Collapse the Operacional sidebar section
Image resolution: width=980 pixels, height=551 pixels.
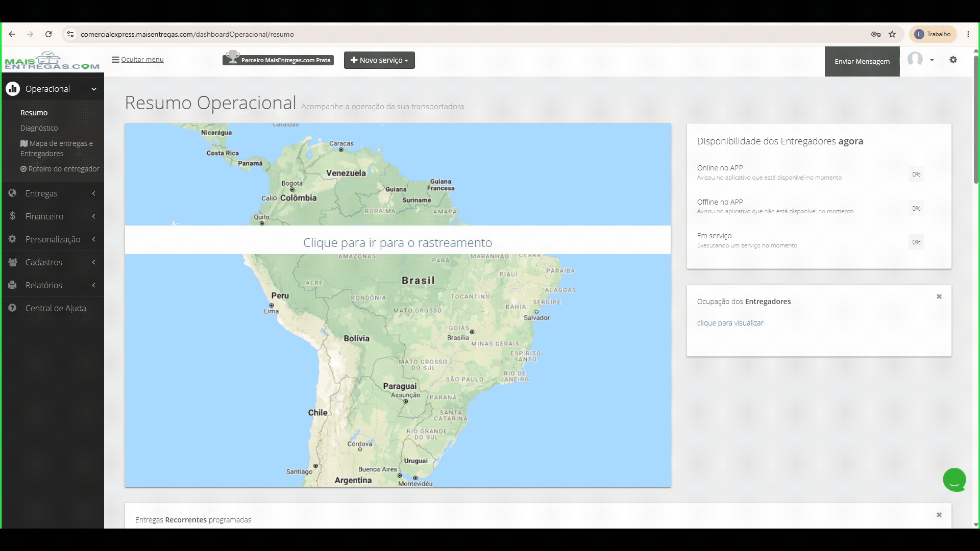click(53, 89)
